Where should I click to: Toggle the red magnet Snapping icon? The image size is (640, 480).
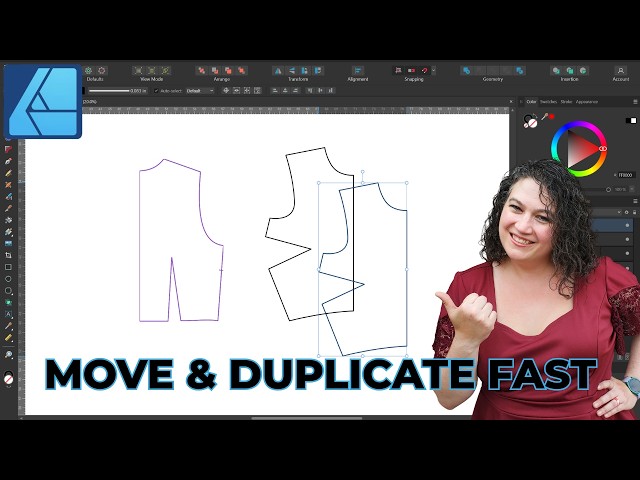(x=424, y=71)
